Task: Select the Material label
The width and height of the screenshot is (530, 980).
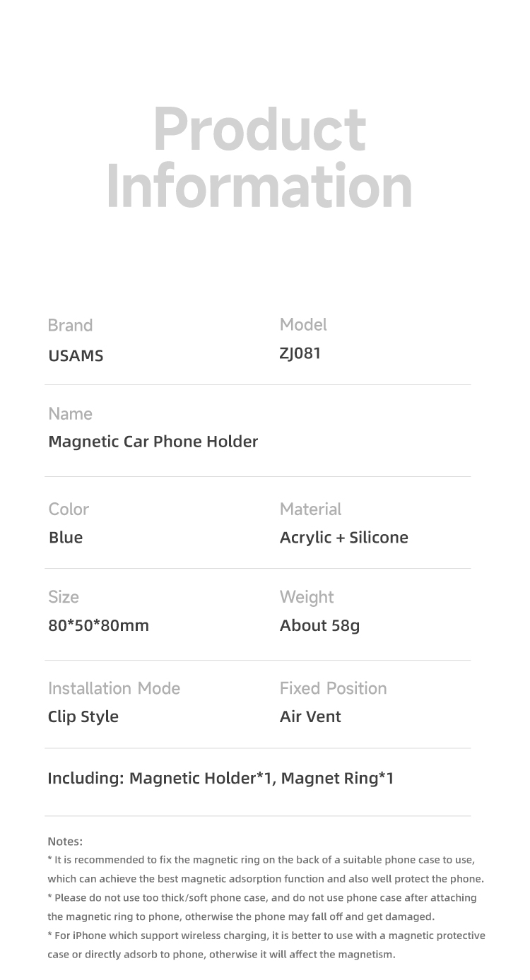Action: click(x=310, y=509)
